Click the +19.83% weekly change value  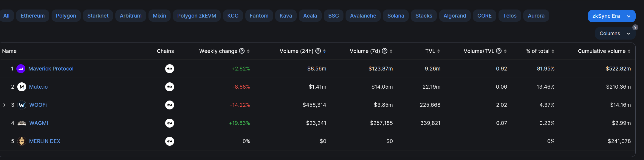pyautogui.click(x=239, y=123)
